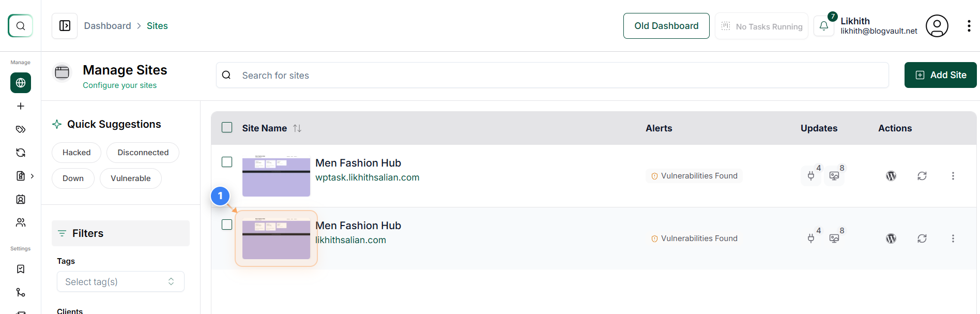
Task: Apply the Vulnerable quick suggestion
Action: coord(131,178)
